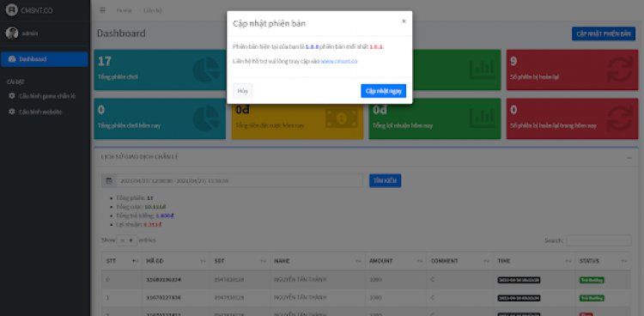Click the Cập nhật ngay button
Image resolution: width=644 pixels, height=316 pixels.
click(x=383, y=91)
